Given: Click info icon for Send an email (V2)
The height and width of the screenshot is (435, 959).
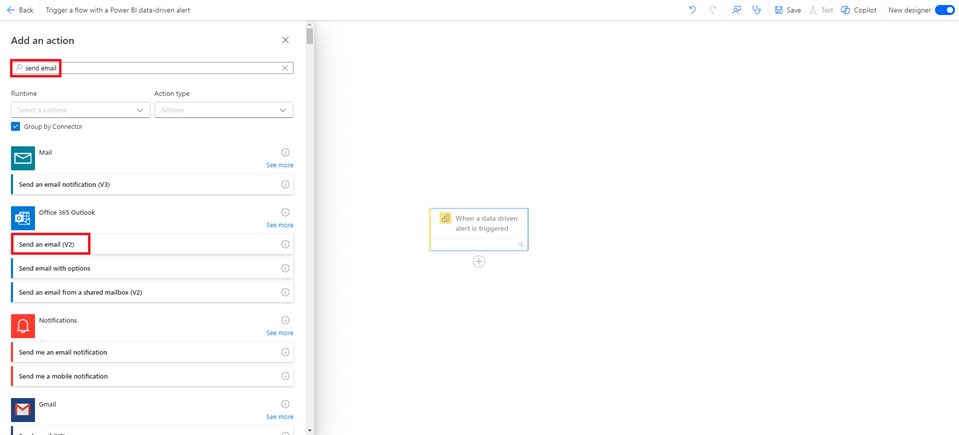Looking at the screenshot, I should (x=285, y=244).
